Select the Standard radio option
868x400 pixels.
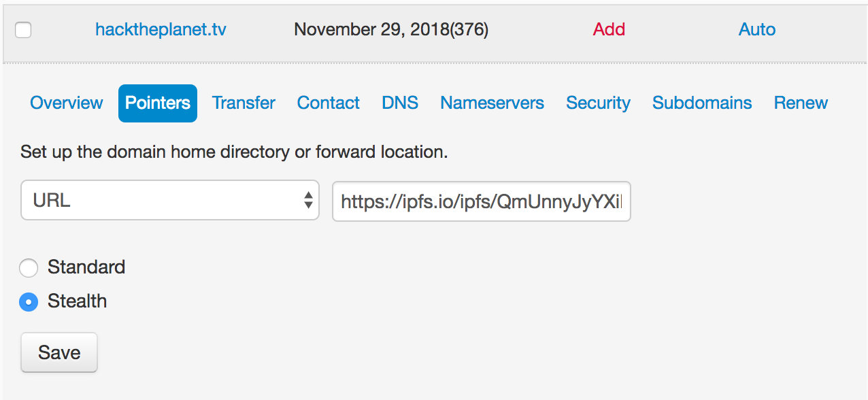pos(29,267)
